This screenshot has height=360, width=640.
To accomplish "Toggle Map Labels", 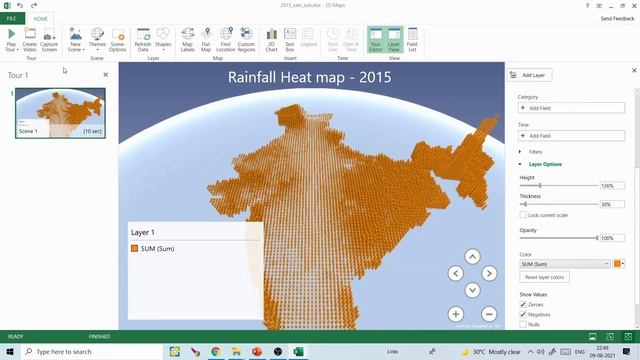I will 187,40.
